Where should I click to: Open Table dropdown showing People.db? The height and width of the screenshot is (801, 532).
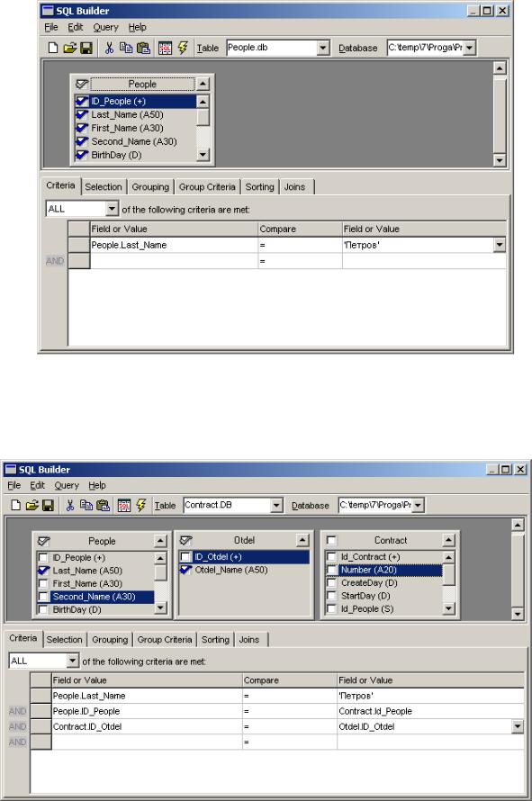click(323, 48)
